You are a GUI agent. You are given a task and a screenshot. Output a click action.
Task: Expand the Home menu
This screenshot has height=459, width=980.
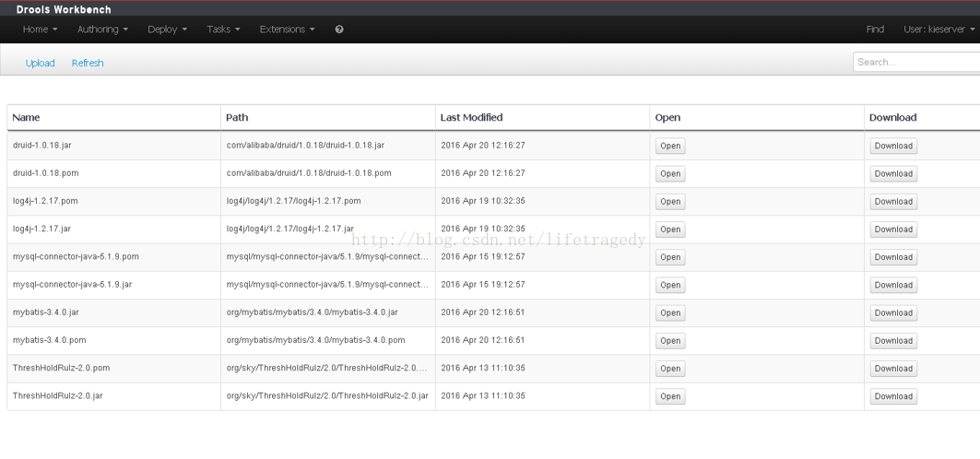pyautogui.click(x=40, y=29)
